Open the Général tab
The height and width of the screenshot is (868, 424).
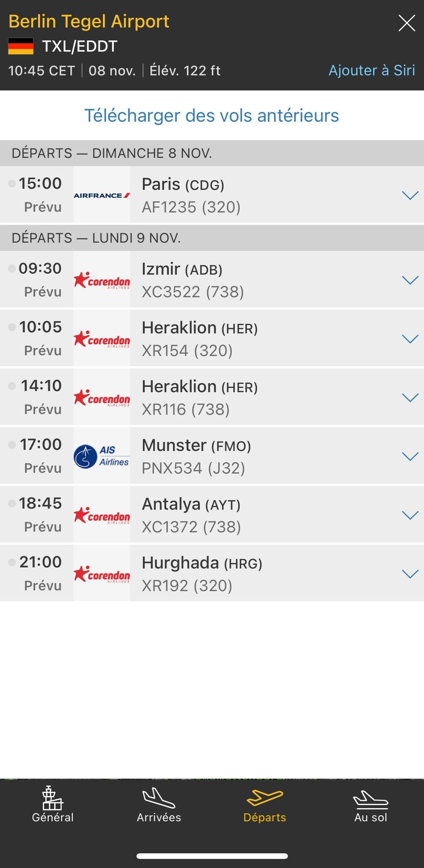coord(53,805)
